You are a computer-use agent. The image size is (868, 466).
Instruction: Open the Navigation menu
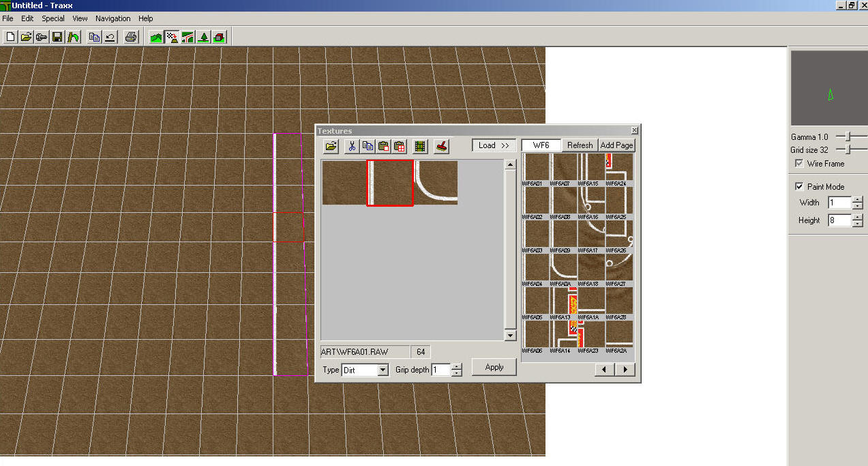113,18
